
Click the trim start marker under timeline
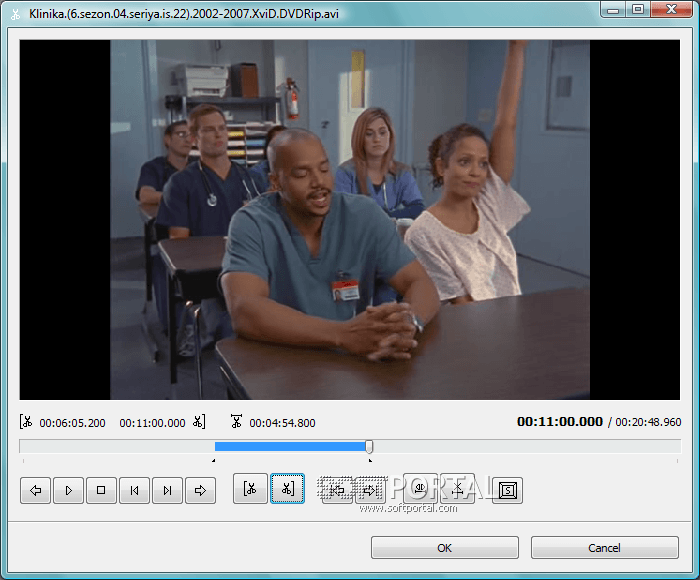click(x=214, y=460)
